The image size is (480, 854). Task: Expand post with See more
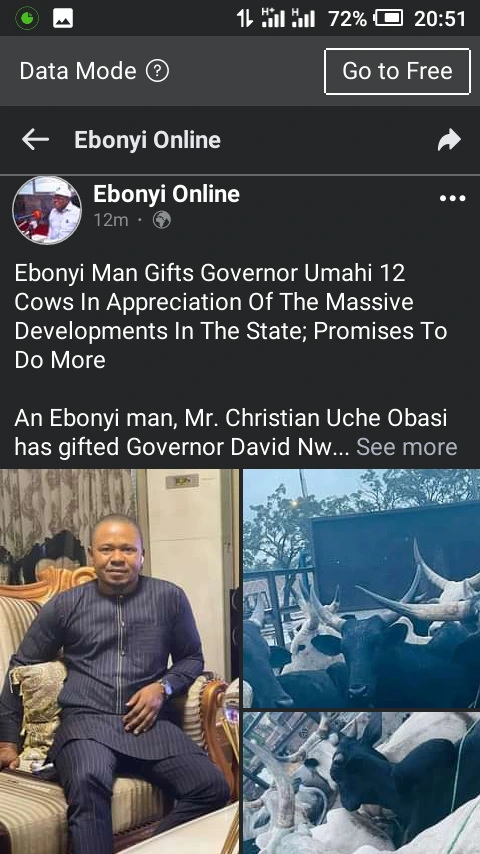[x=406, y=447]
